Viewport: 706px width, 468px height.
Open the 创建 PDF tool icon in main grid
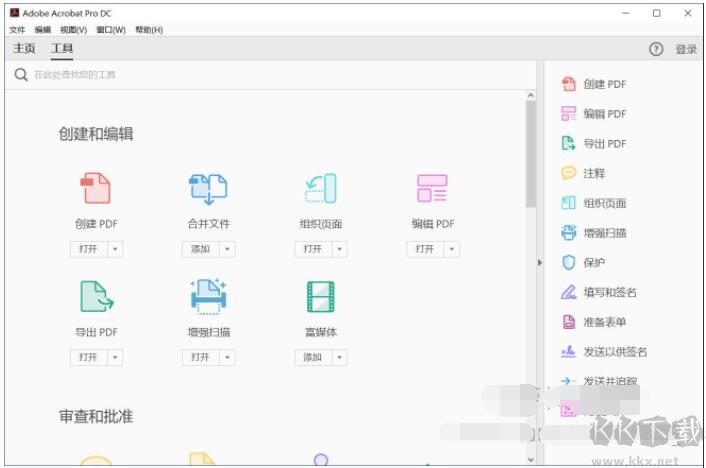pos(95,188)
